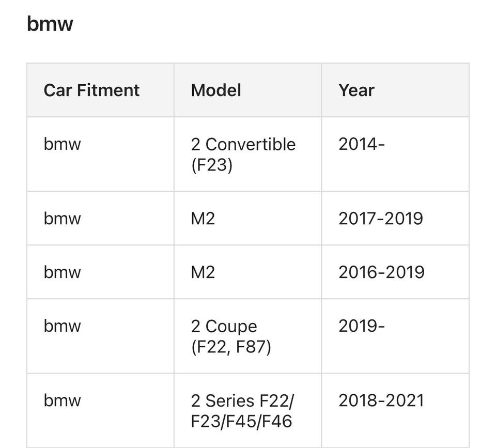Click the 2016-2019 year cell
This screenshot has width=496, height=448.
click(x=381, y=272)
